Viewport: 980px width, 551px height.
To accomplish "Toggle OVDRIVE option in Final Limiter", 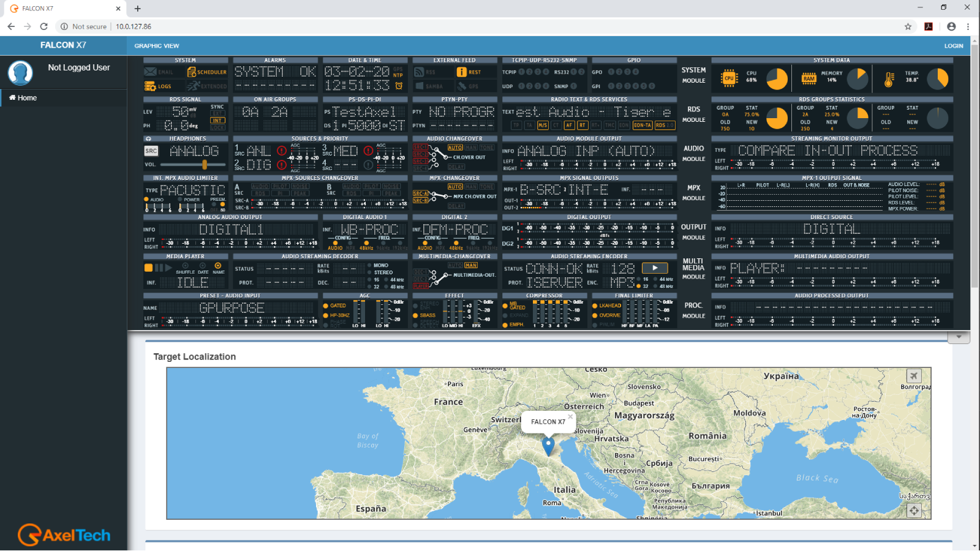I will pos(607,315).
